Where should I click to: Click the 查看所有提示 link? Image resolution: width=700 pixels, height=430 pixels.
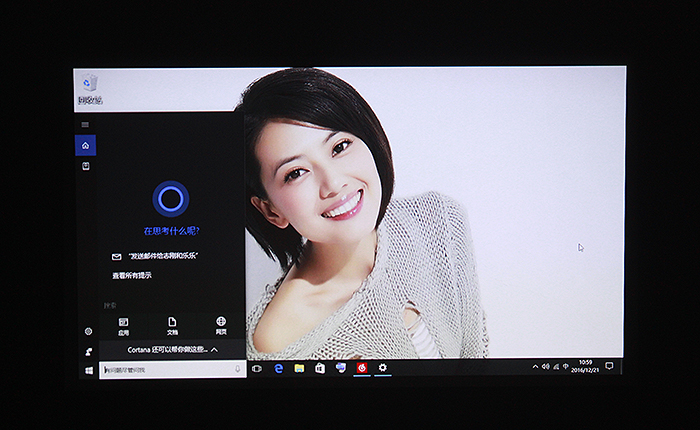pyautogui.click(x=132, y=275)
